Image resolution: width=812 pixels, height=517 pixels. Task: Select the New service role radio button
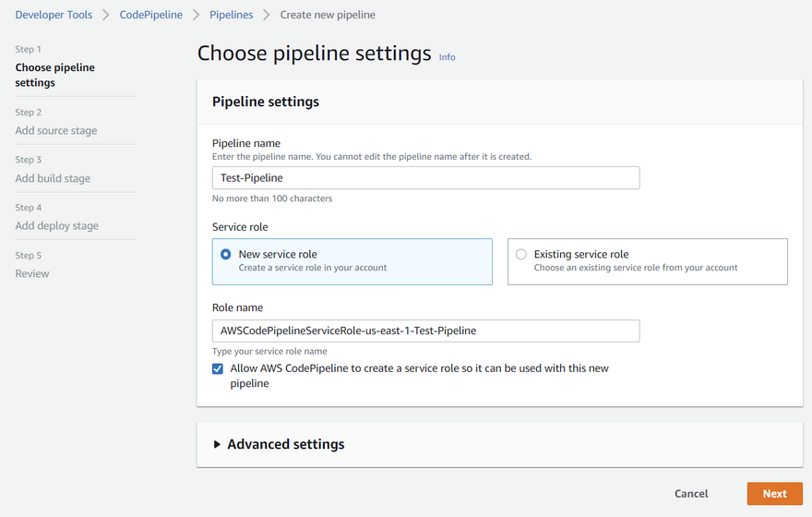click(226, 254)
